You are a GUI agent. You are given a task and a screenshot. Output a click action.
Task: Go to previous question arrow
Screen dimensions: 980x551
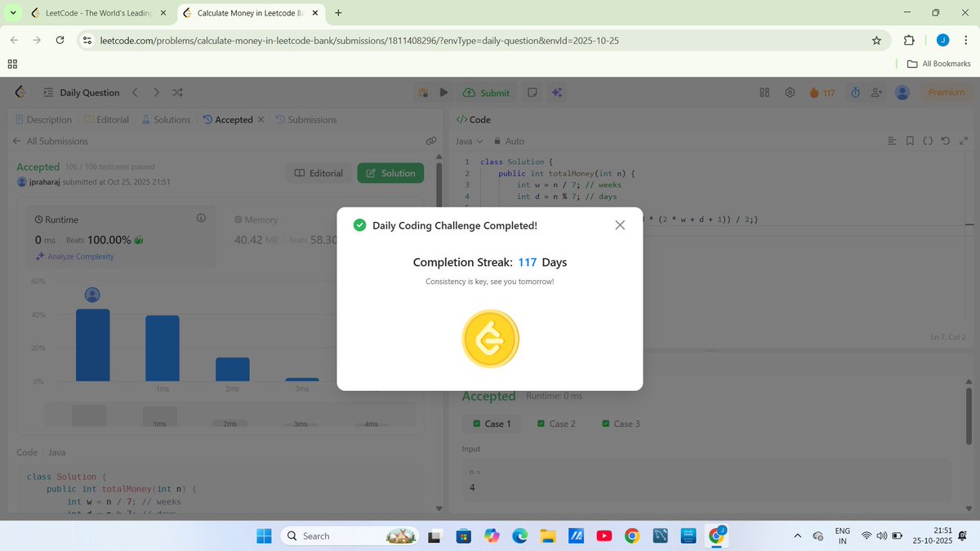coord(136,92)
